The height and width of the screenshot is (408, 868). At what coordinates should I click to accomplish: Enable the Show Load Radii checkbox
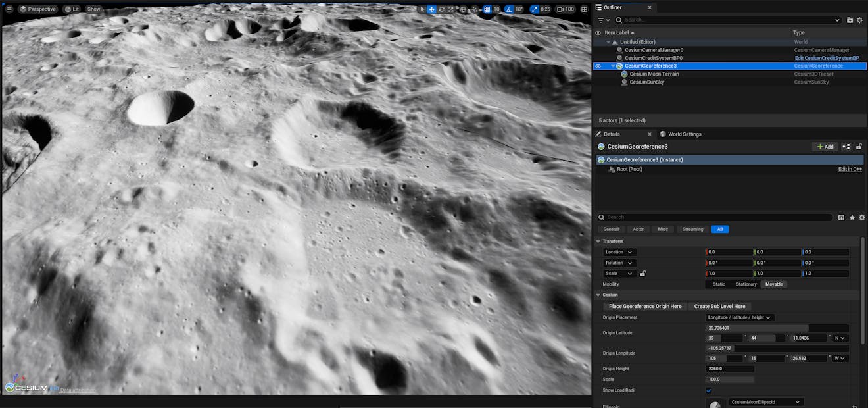pyautogui.click(x=709, y=390)
